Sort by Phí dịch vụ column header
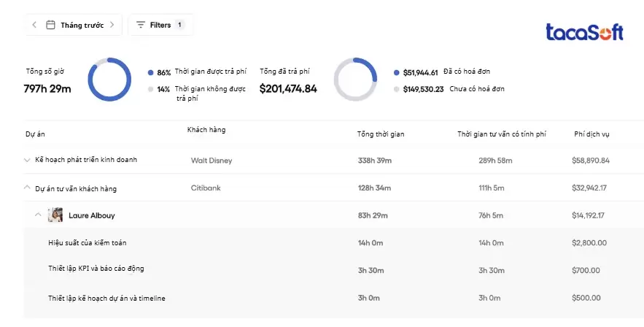Viewport: 644px width, 327px height. pyautogui.click(x=591, y=134)
